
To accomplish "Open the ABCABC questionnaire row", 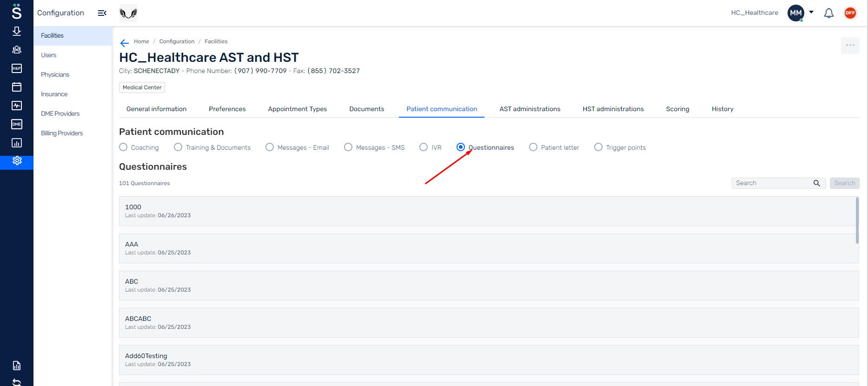I will click(489, 323).
